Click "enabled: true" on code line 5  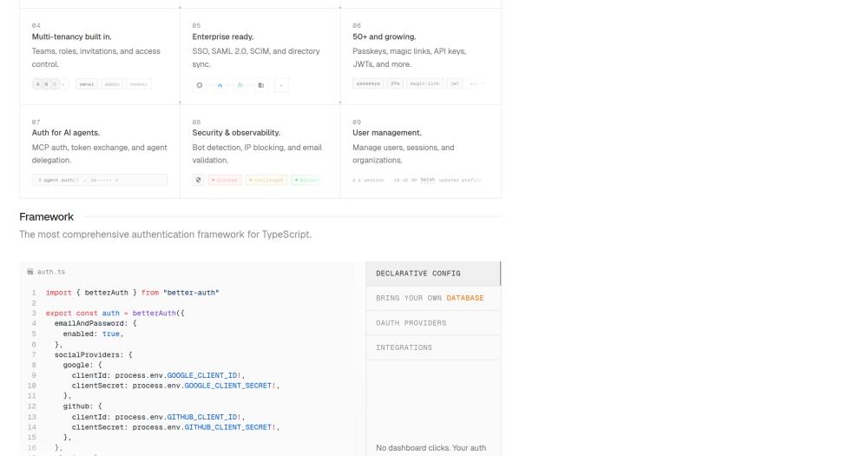click(91, 334)
